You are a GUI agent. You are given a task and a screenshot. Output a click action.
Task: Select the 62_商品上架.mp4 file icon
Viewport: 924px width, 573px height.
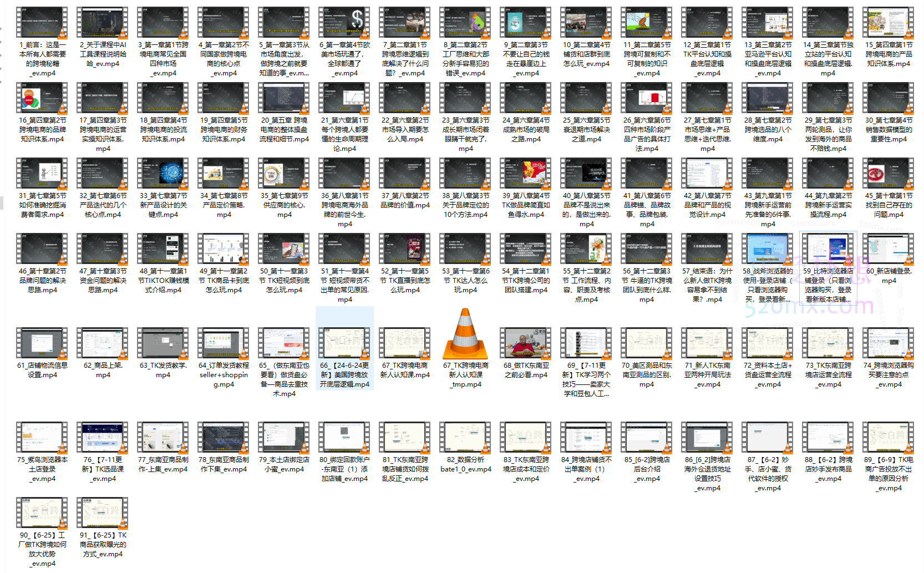[103, 343]
